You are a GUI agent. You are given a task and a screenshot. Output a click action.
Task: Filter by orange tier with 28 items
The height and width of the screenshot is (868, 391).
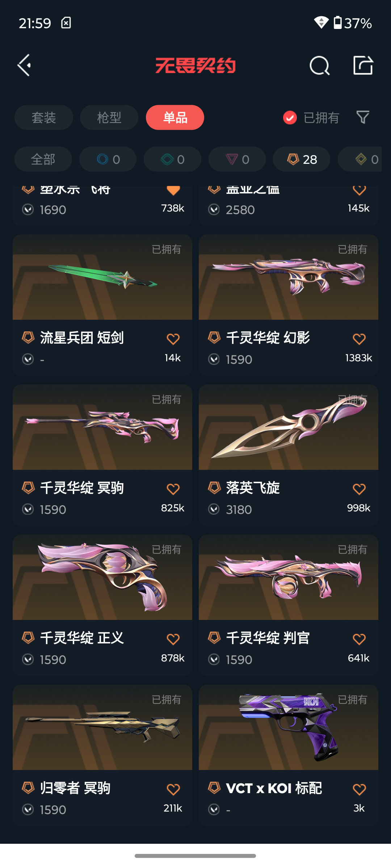302,159
